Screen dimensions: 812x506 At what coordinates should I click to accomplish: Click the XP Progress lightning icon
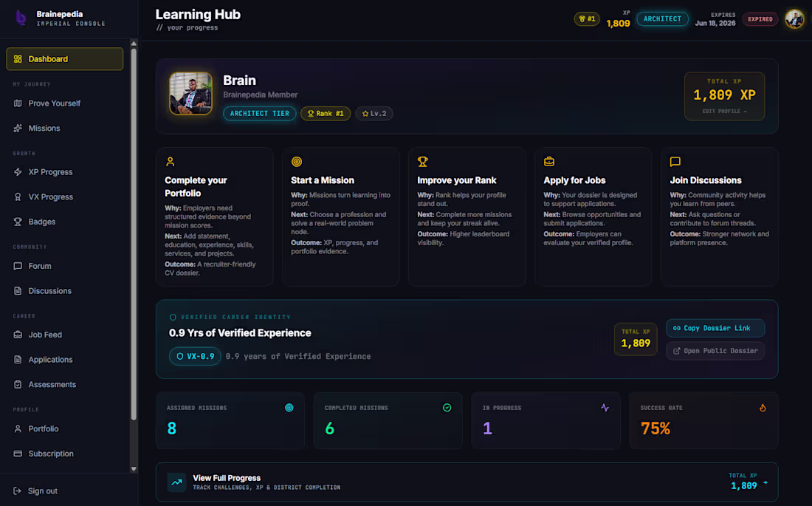18,172
